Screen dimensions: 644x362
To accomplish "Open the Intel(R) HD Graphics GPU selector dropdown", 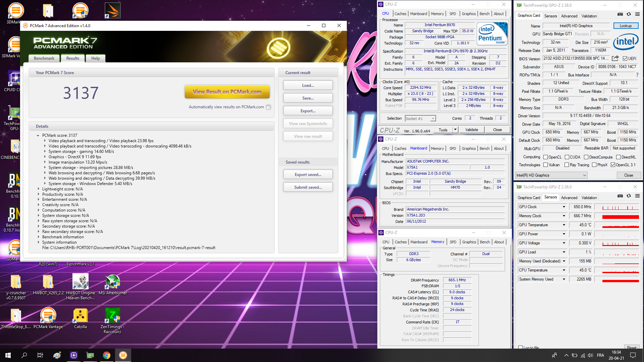I will click(x=551, y=175).
